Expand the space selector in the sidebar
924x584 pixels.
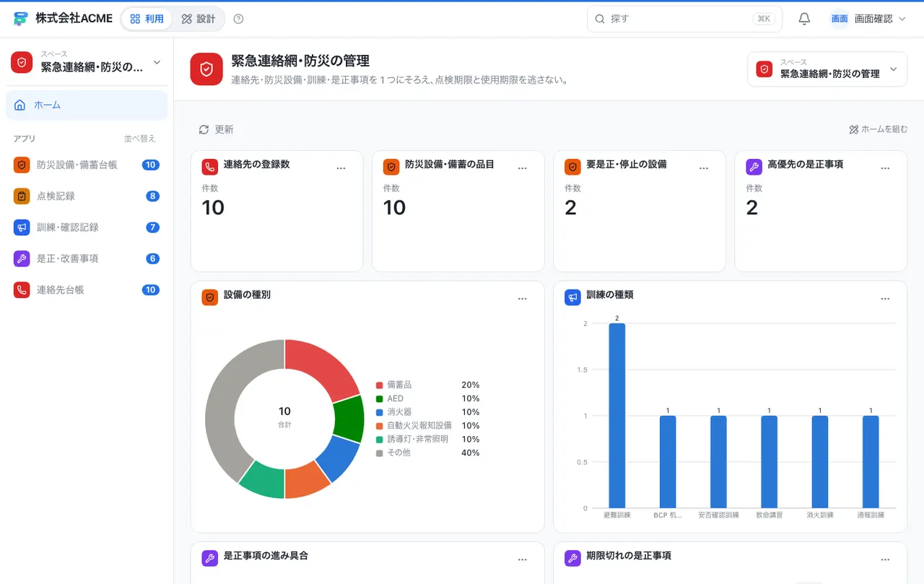click(87, 62)
